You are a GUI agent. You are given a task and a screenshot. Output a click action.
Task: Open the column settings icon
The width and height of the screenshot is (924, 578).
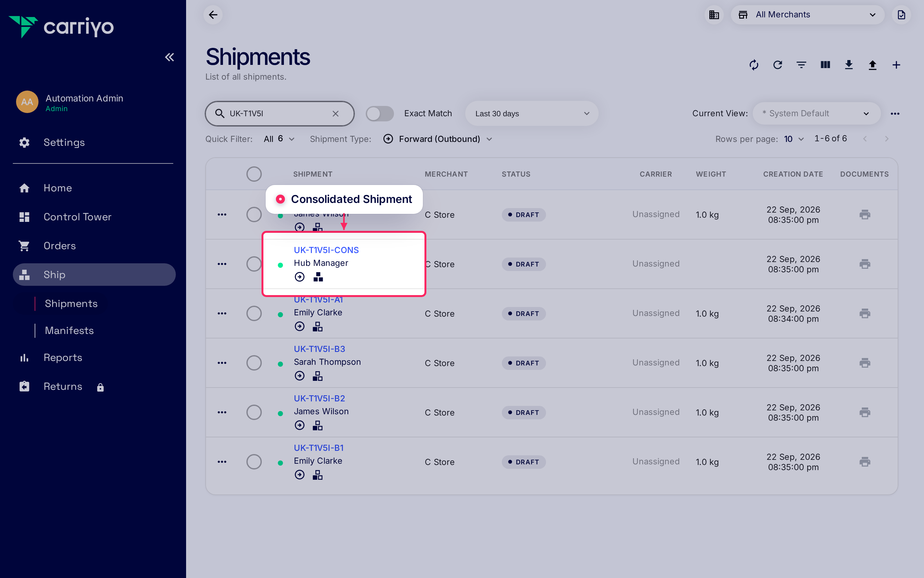coord(825,65)
